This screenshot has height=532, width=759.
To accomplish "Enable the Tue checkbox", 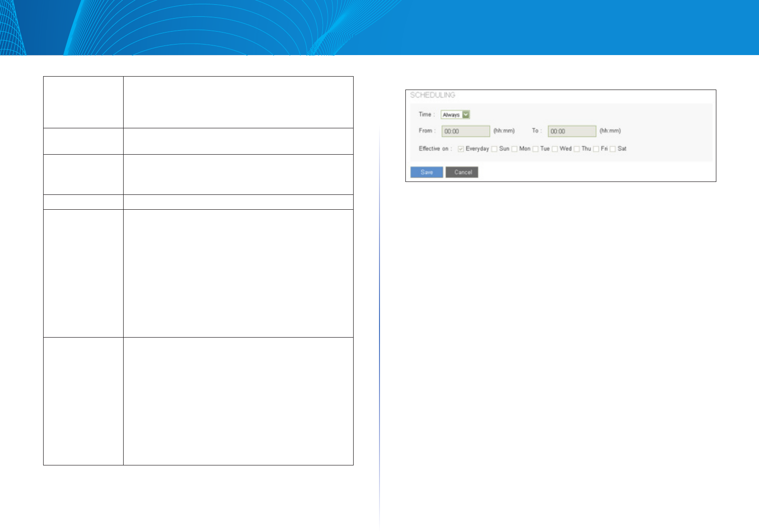I will click(535, 149).
